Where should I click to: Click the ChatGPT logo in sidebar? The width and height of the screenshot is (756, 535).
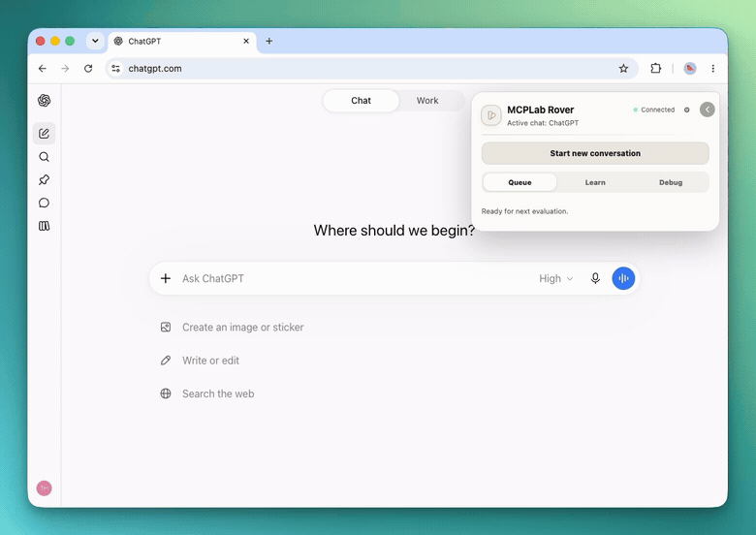coord(44,100)
